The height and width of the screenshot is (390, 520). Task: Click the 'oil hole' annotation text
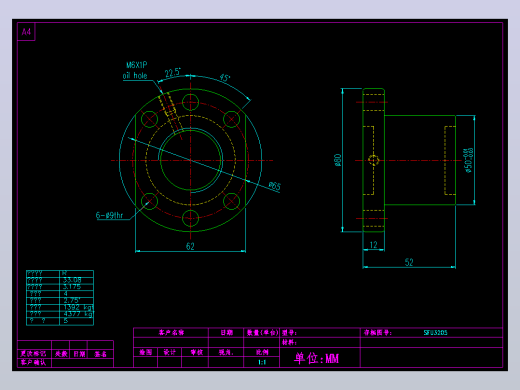pos(135,76)
